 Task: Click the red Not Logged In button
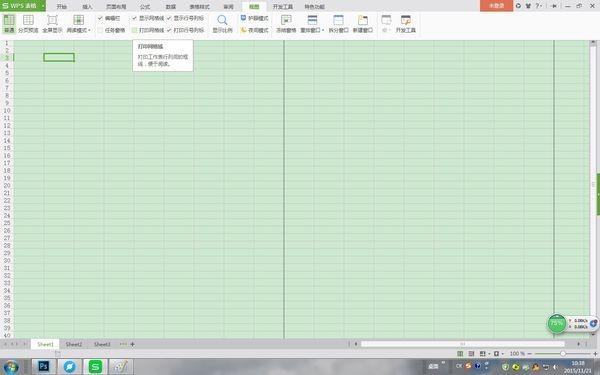coord(496,6)
